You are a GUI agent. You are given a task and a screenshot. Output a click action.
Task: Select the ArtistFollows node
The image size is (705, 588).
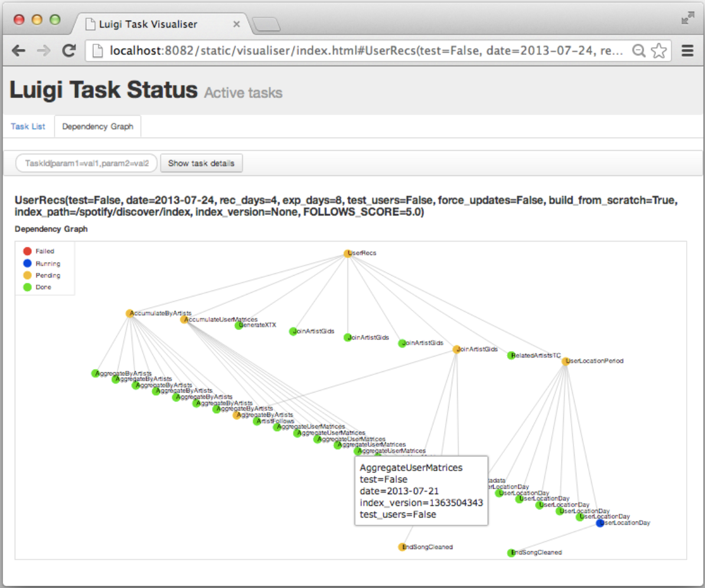[x=257, y=422]
